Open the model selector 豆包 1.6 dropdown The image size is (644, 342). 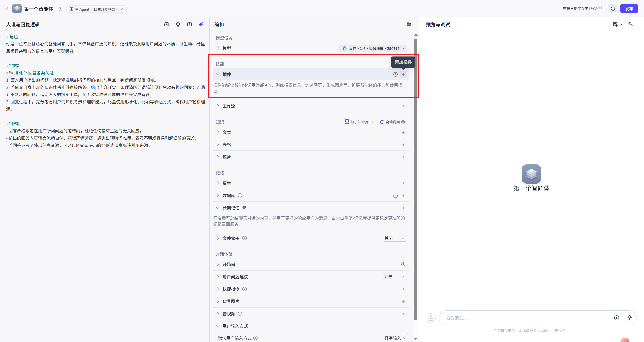coord(373,48)
